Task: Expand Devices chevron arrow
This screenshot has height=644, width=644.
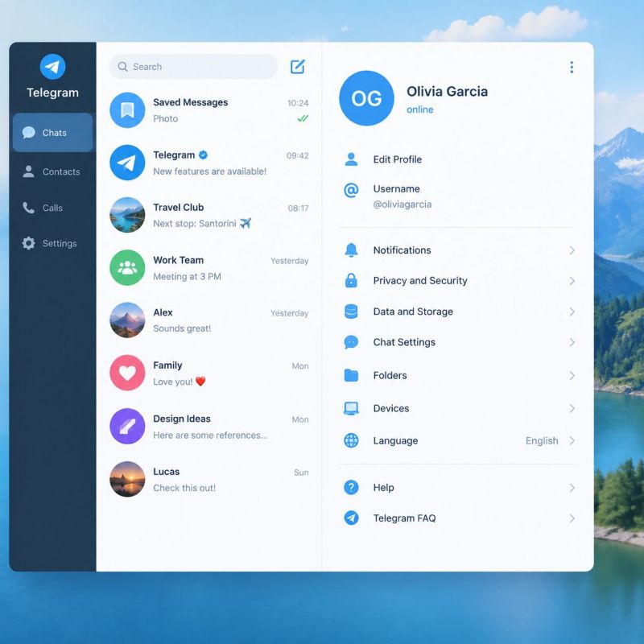Action: click(572, 408)
